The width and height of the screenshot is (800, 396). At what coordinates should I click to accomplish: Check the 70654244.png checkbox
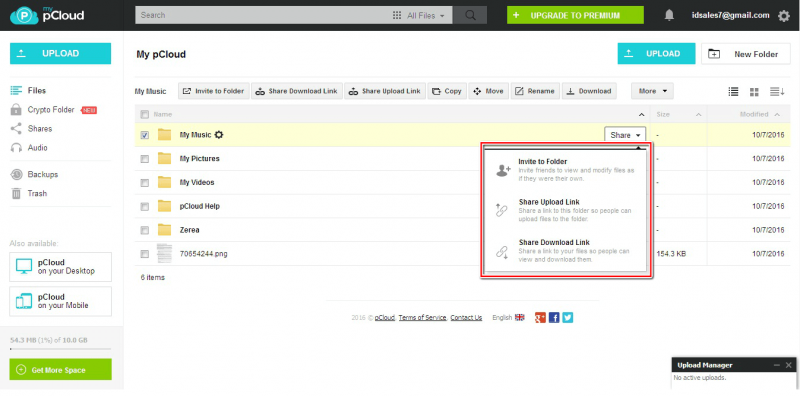pyautogui.click(x=145, y=254)
